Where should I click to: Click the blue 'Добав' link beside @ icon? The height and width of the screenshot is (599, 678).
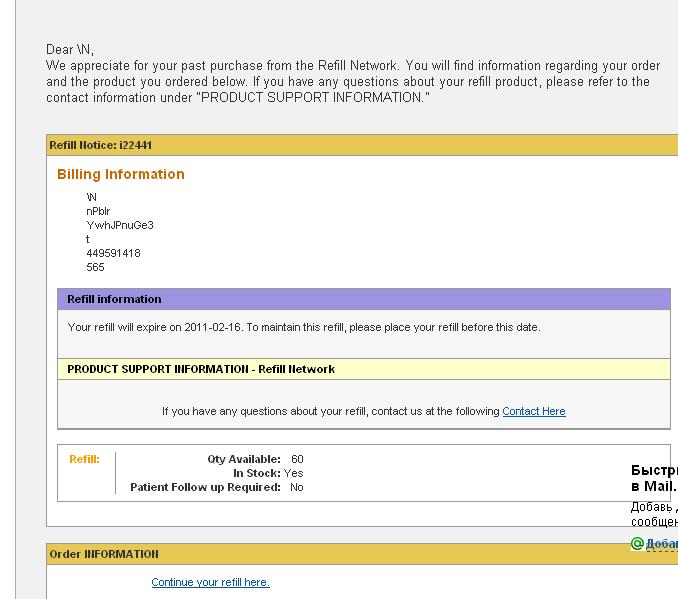point(661,544)
